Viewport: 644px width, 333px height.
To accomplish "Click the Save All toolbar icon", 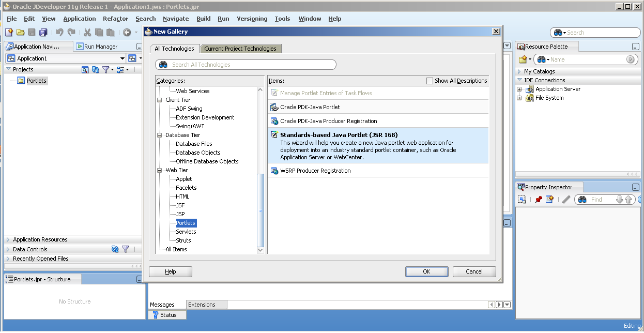I will point(43,33).
